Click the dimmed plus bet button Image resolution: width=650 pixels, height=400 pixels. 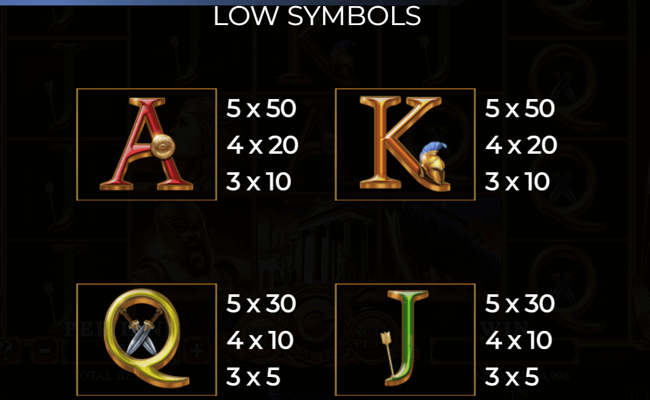(196, 351)
